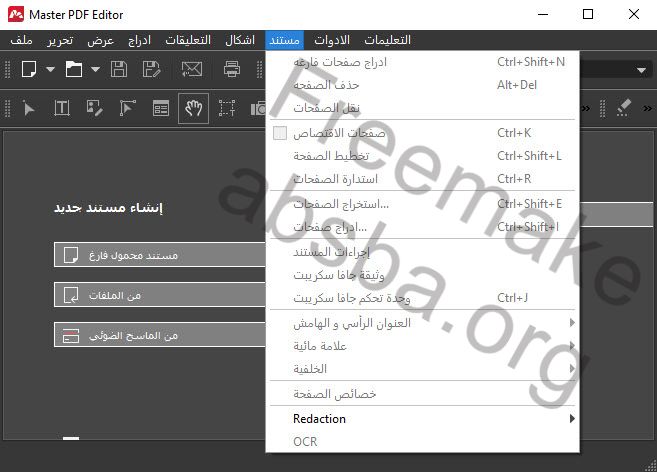Open the اشكال menu
The width and height of the screenshot is (657, 472).
[x=240, y=40]
